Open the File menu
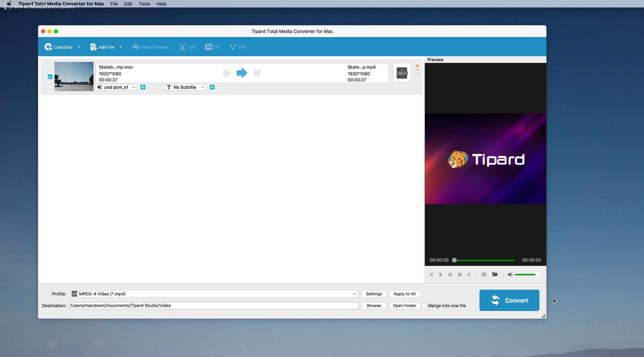 tap(114, 4)
